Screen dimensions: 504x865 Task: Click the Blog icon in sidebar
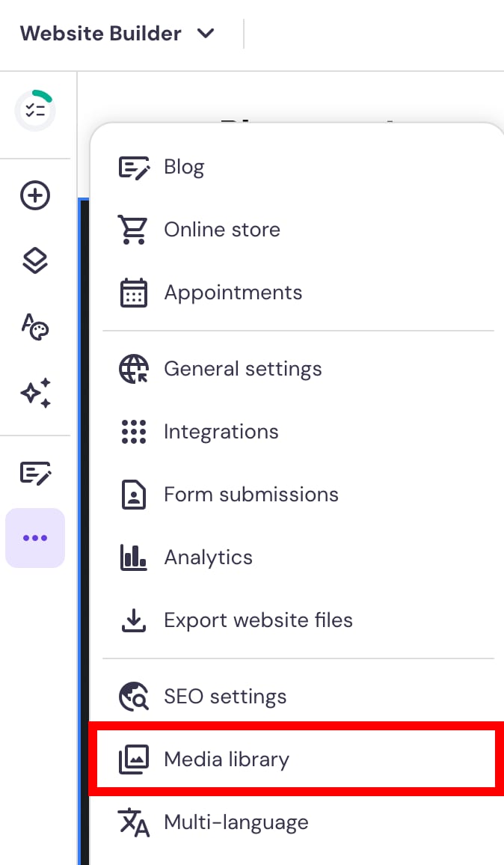click(x=35, y=473)
